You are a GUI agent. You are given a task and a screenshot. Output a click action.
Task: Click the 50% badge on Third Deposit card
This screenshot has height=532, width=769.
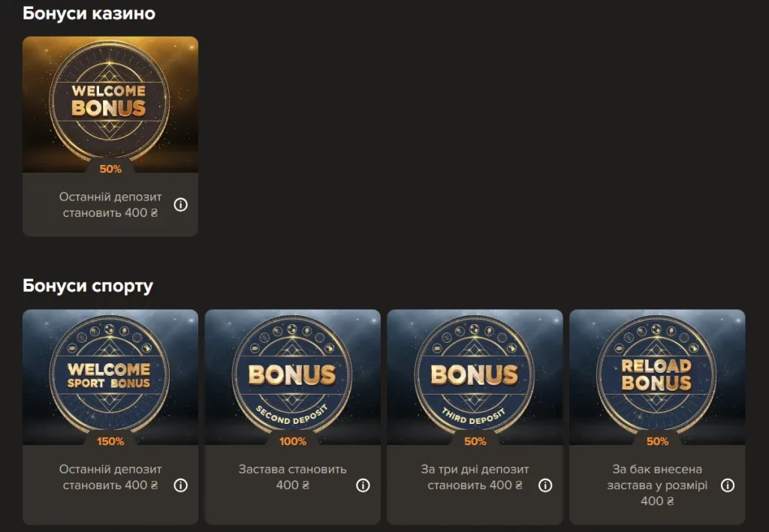pyautogui.click(x=475, y=441)
